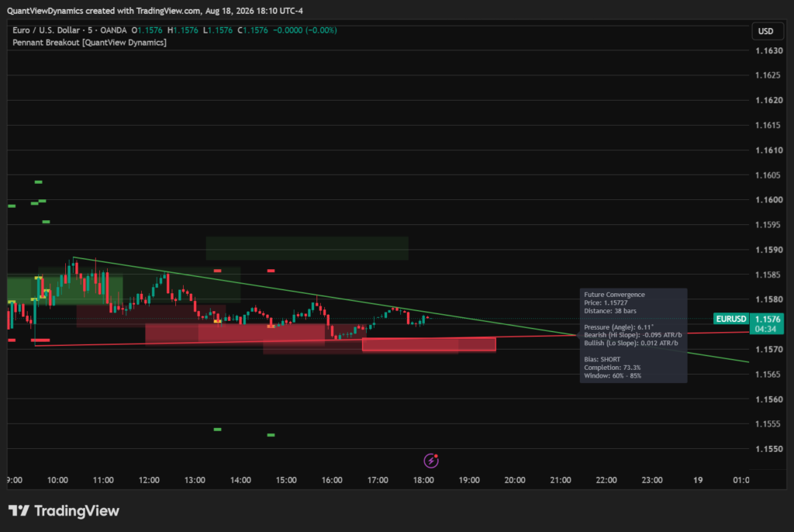Click 'Distance: 38 bars' in info box
The width and height of the screenshot is (794, 532).
click(x=610, y=310)
